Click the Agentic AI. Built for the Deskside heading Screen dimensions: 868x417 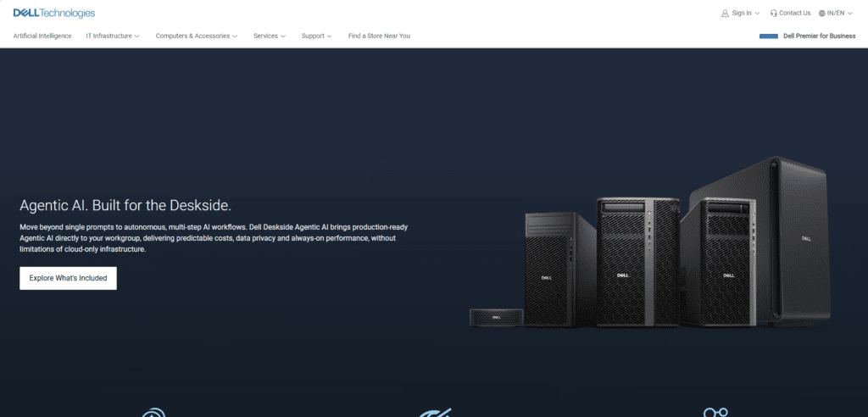point(125,205)
